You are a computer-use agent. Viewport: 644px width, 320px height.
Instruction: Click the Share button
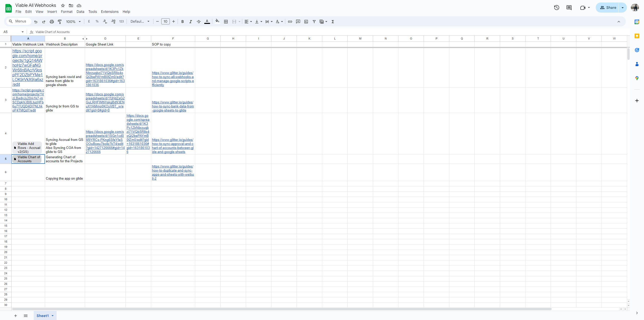tap(608, 8)
